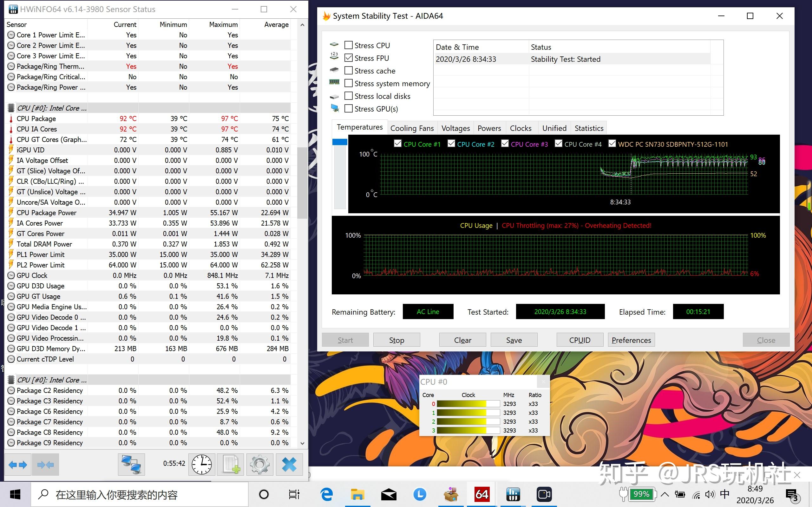Open HWiNFO network remote monitoring icon
The width and height of the screenshot is (812, 507).
(131, 465)
